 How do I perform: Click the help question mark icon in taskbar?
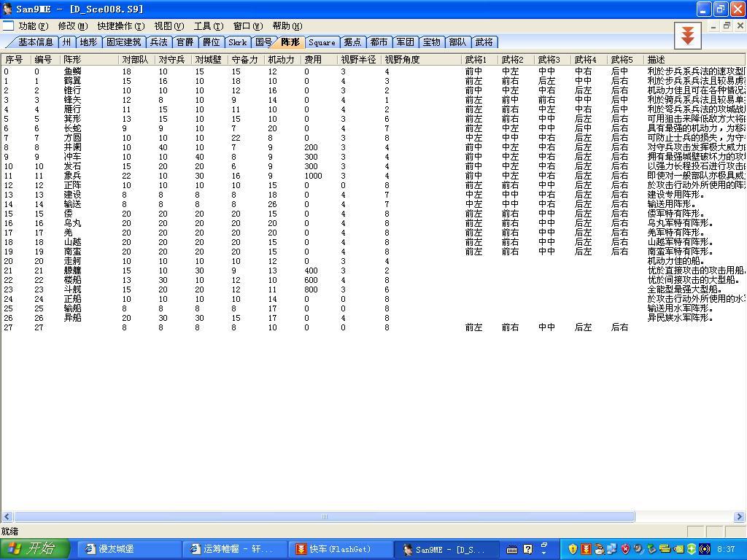point(528,549)
